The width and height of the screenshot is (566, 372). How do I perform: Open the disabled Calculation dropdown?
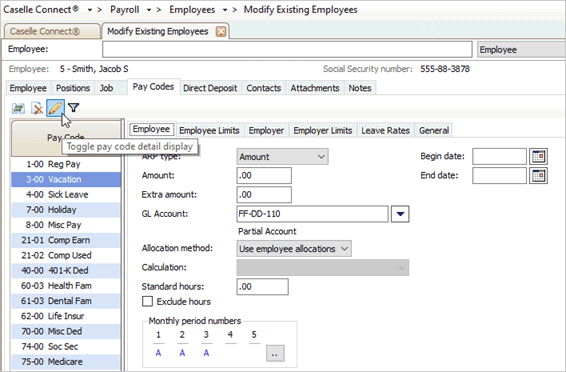pyautogui.click(x=323, y=268)
